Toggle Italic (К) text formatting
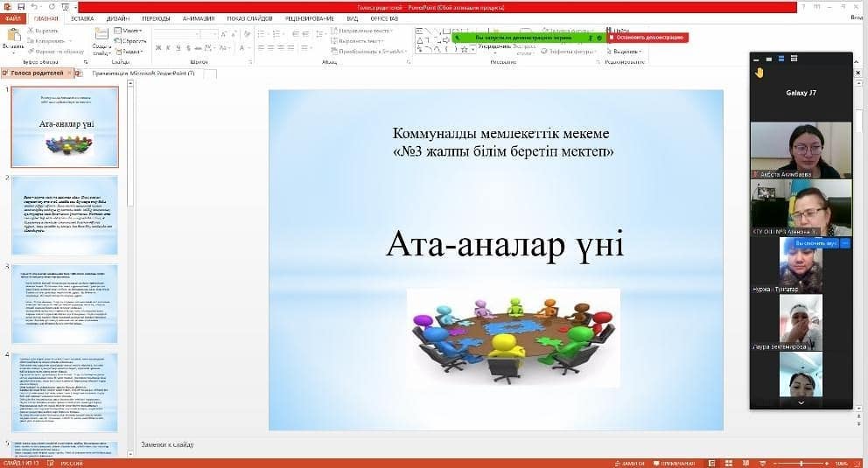 click(x=168, y=48)
